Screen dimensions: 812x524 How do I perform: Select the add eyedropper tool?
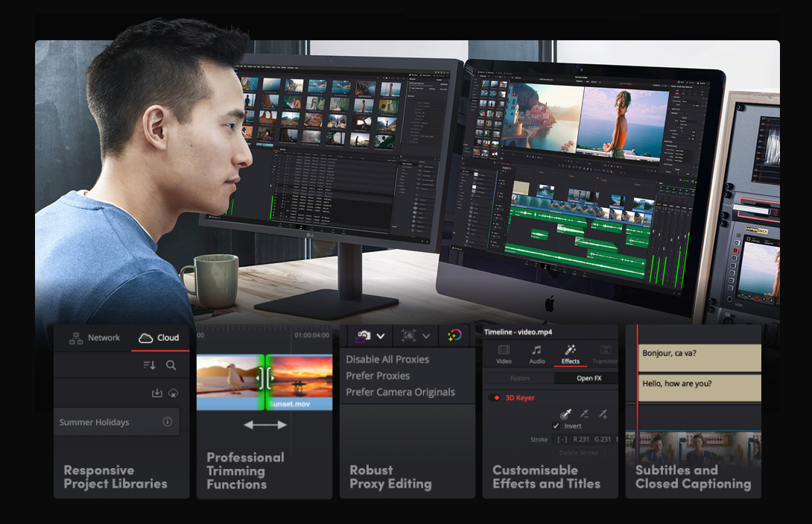(603, 414)
